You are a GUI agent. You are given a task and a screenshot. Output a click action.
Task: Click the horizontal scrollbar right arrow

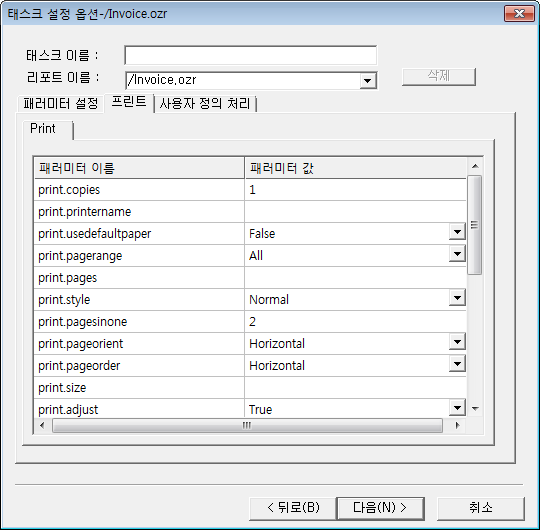point(457,425)
